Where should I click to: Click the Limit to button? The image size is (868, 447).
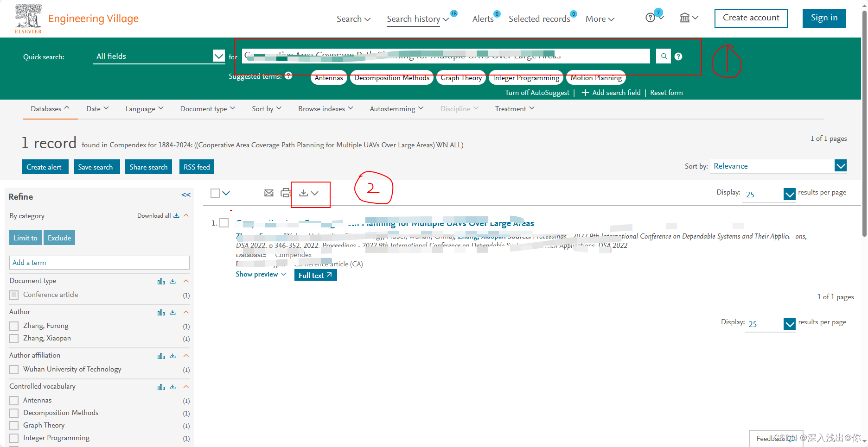point(26,238)
